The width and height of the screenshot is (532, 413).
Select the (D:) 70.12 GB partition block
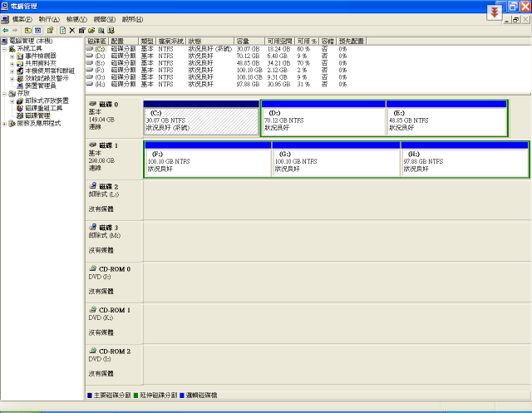(324, 118)
